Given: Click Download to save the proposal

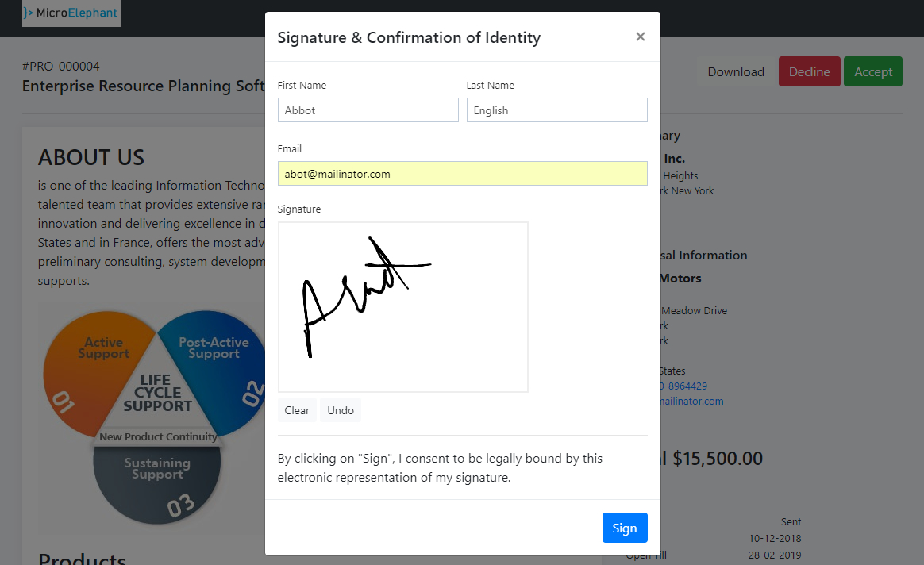Looking at the screenshot, I should click(735, 71).
